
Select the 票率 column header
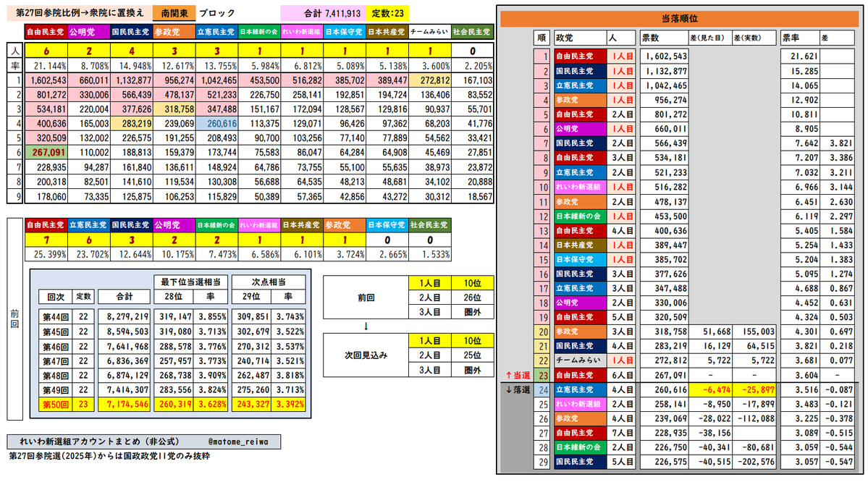coord(799,38)
